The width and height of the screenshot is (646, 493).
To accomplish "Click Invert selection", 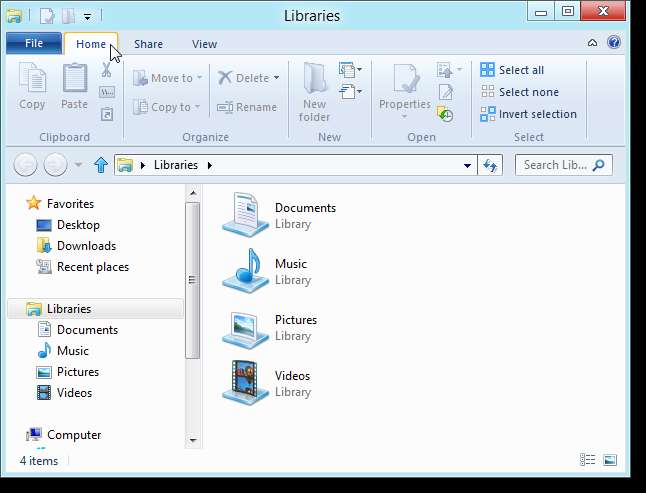I will [529, 114].
